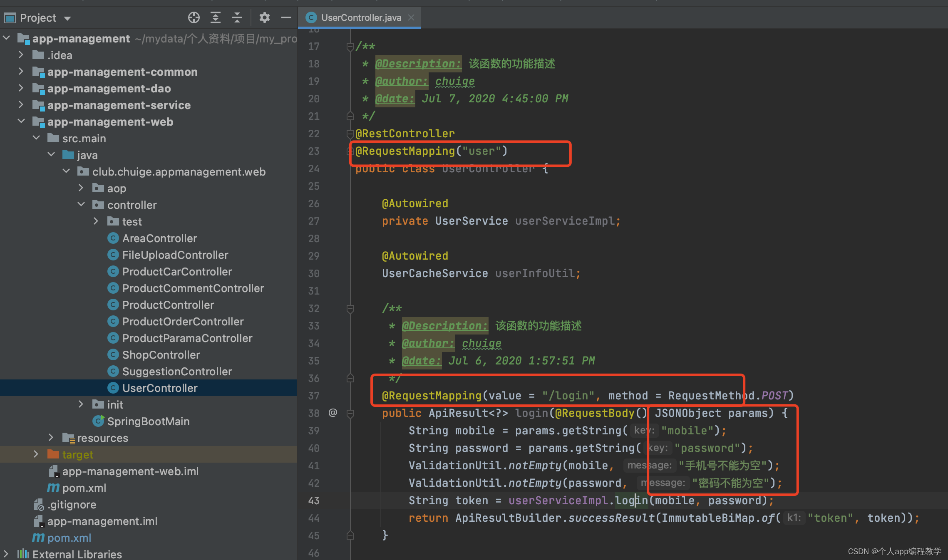Select UserController in project tree

(x=149, y=388)
